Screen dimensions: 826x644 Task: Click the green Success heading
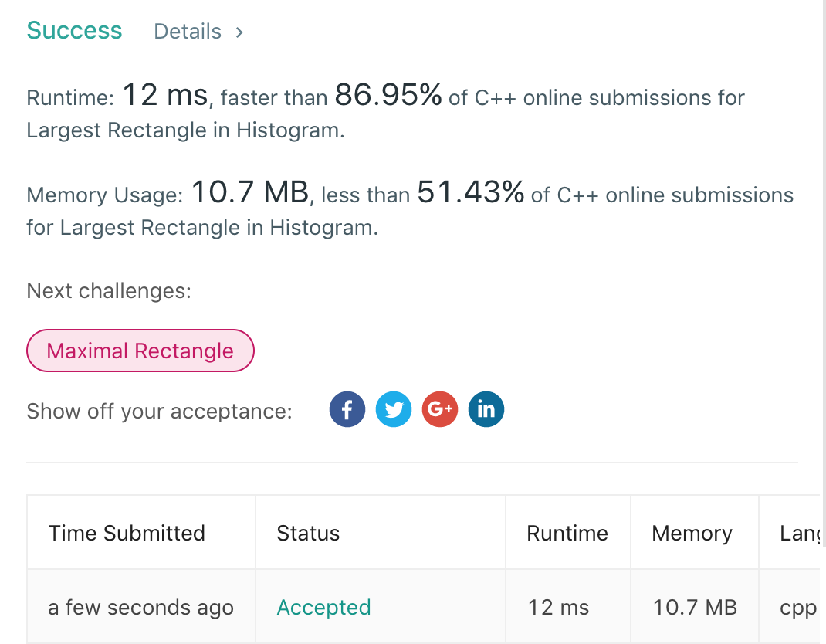[74, 30]
